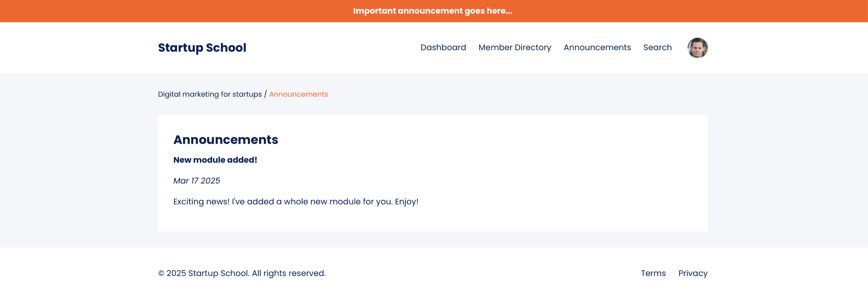Go back to Digital marketing for startups breadcrumb

pos(210,94)
